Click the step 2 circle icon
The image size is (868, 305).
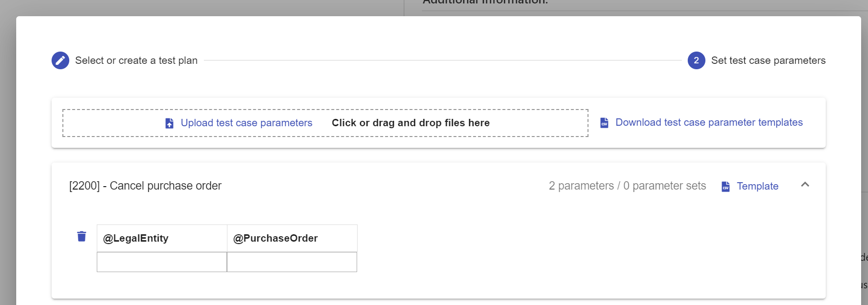696,60
